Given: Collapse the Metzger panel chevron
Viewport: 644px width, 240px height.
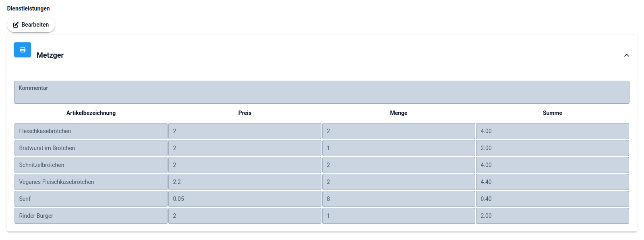Looking at the screenshot, I should pyautogui.click(x=626, y=55).
